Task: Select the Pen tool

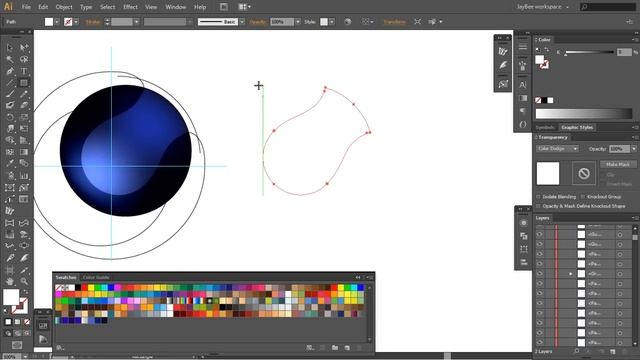Action: 10,71
